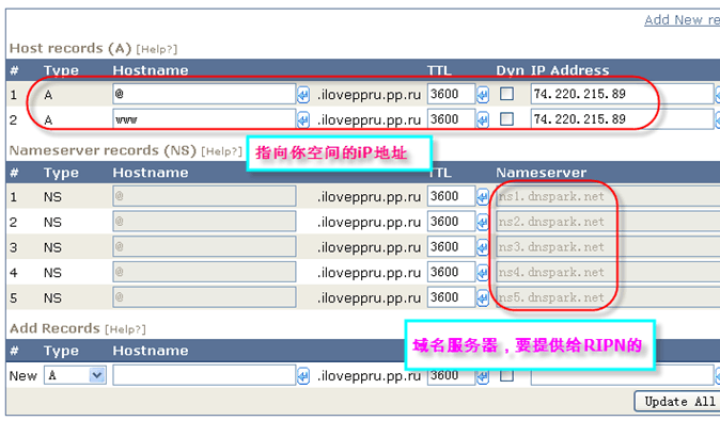Click the icon beside the www hostname field
This screenshot has width=720, height=421.
[x=303, y=119]
